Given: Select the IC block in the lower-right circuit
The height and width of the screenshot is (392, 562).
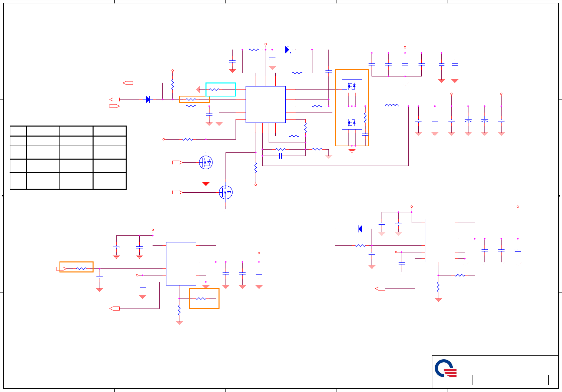Looking at the screenshot, I should point(440,240).
